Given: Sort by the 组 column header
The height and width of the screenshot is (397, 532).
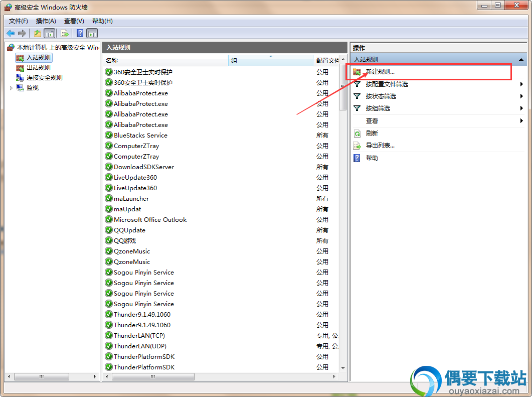Looking at the screenshot, I should point(270,60).
